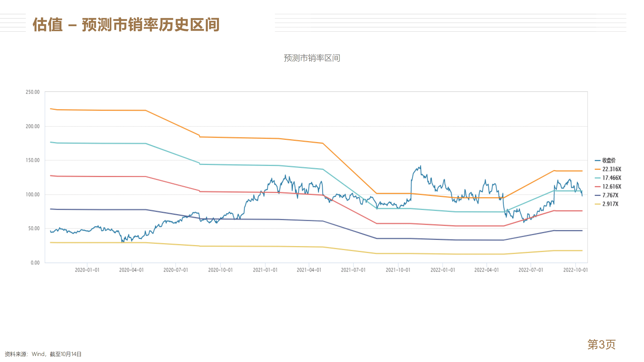Click the 2021-01-01 x-axis label
This screenshot has height=362, width=644.
(x=265, y=270)
